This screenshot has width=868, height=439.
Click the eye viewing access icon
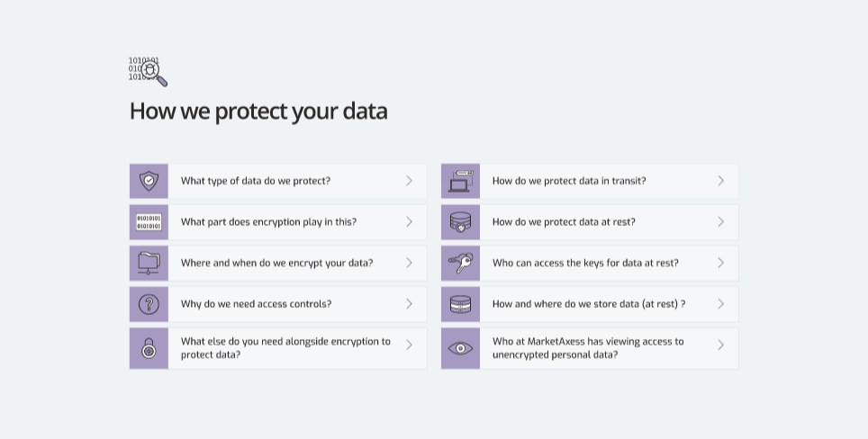point(461,348)
